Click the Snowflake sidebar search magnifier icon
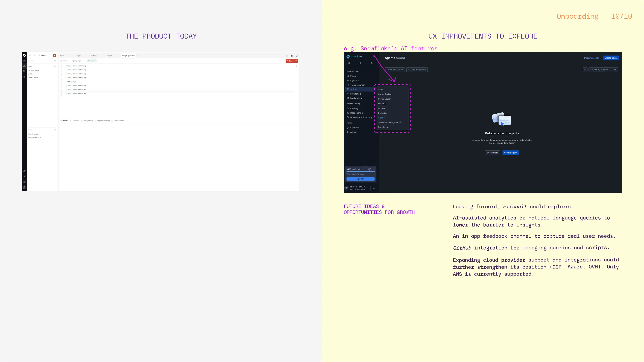Image resolution: width=644 pixels, height=362 pixels. pos(372,63)
